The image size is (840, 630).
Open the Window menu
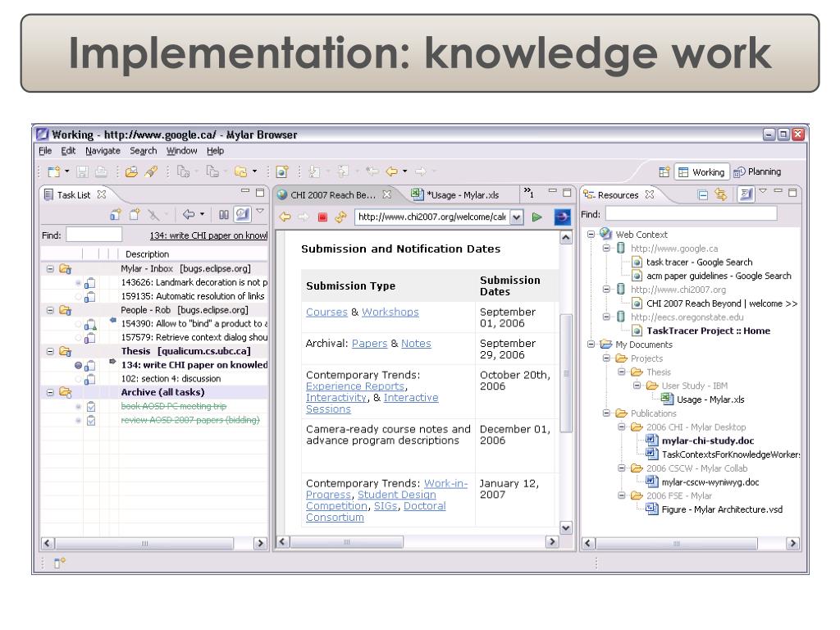click(181, 151)
